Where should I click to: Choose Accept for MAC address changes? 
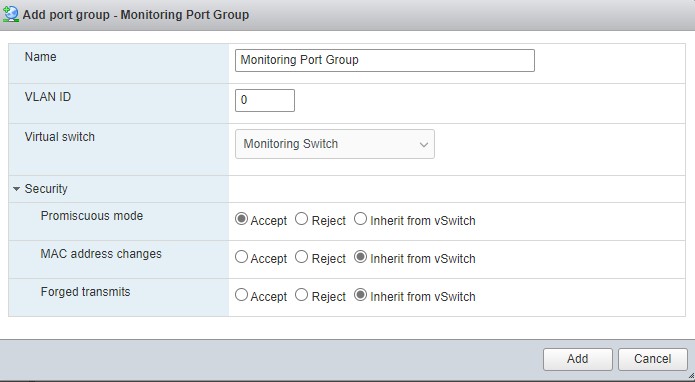coord(241,257)
